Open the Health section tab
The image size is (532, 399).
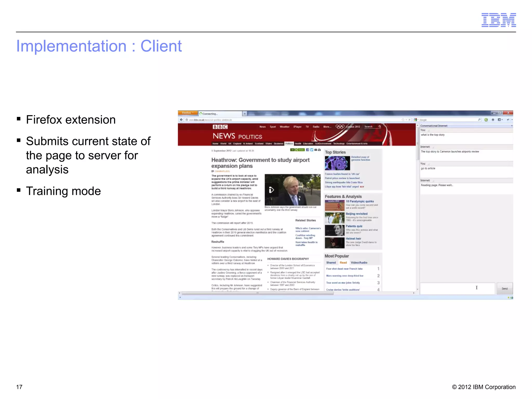[x=298, y=144]
